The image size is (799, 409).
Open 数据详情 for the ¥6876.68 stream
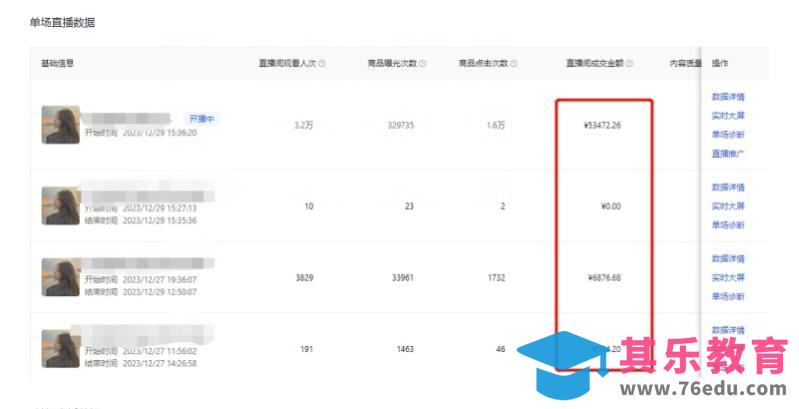[727, 259]
